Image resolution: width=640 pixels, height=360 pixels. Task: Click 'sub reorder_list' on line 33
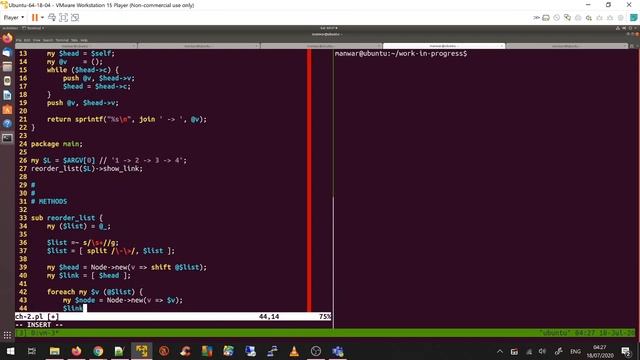point(63,218)
